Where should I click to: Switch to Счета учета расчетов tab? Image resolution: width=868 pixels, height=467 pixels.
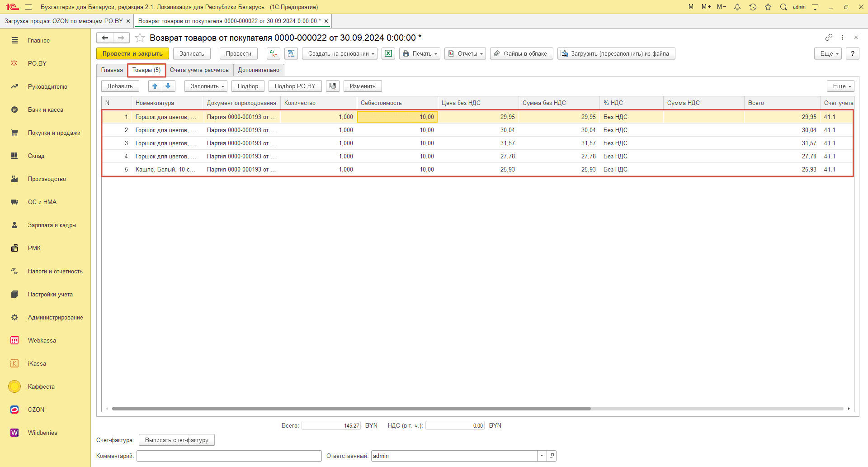[x=199, y=70]
